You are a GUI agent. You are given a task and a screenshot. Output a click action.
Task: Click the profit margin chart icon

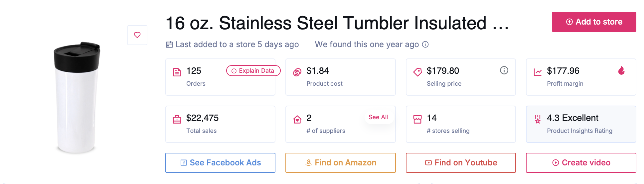click(538, 72)
